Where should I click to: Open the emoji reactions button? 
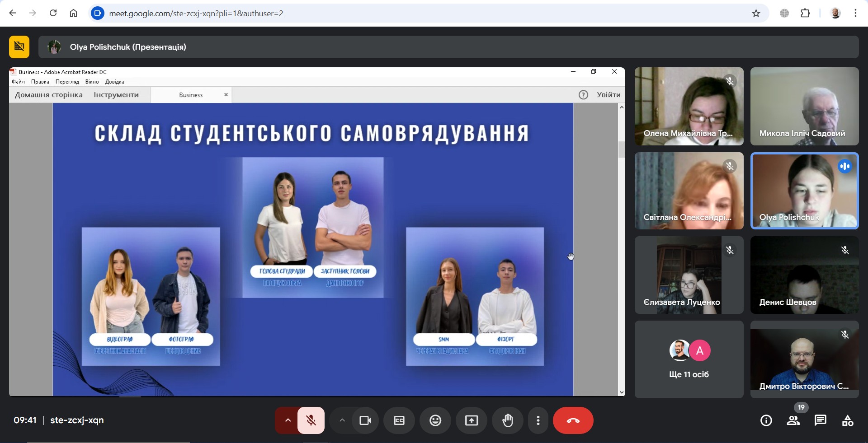pyautogui.click(x=435, y=420)
